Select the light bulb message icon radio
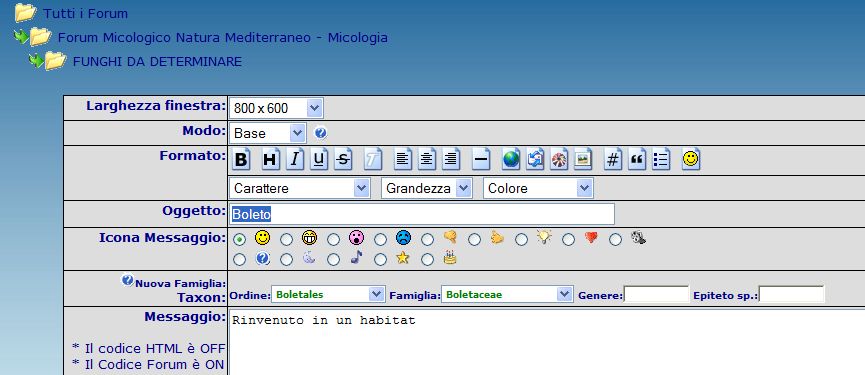The height and width of the screenshot is (375, 865). click(521, 239)
